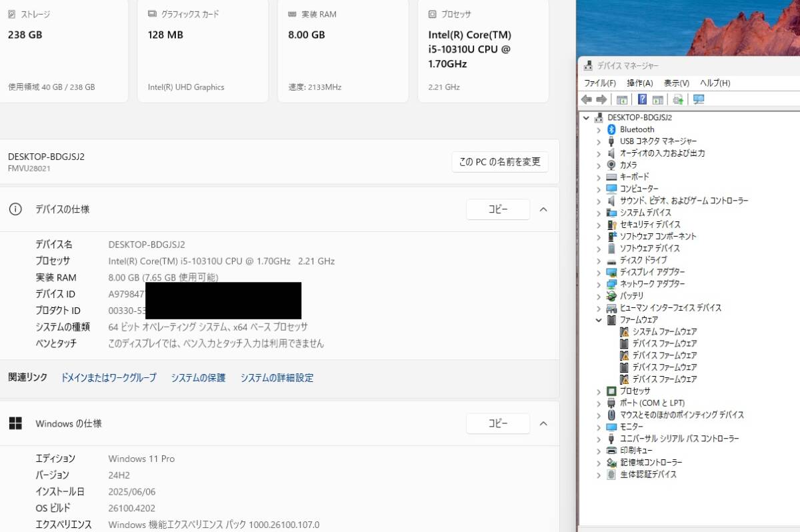Copy Windows specifications with コピー button
800x532 pixels.
click(x=498, y=423)
